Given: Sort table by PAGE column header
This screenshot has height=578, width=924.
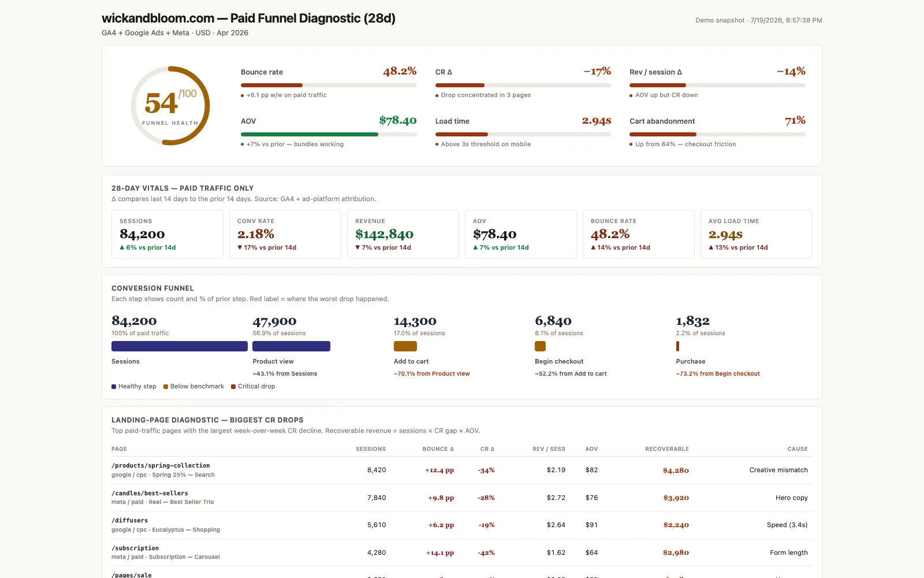Looking at the screenshot, I should [x=119, y=449].
